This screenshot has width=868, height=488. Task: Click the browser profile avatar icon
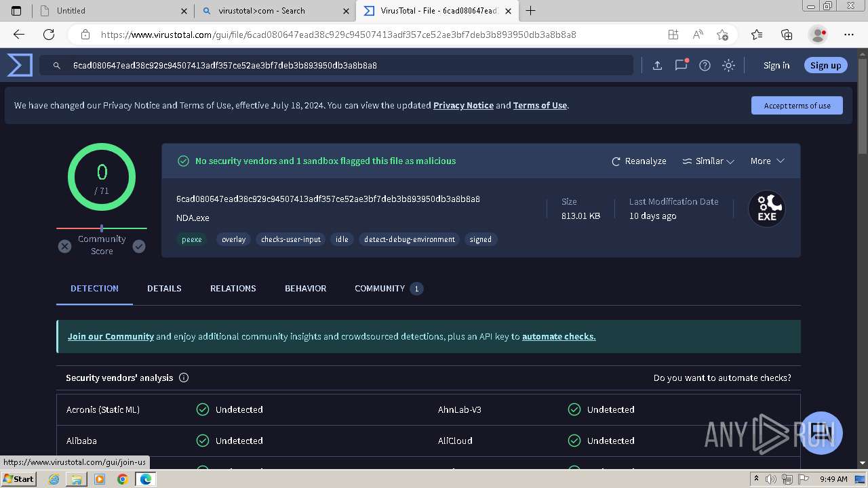pyautogui.click(x=818, y=35)
